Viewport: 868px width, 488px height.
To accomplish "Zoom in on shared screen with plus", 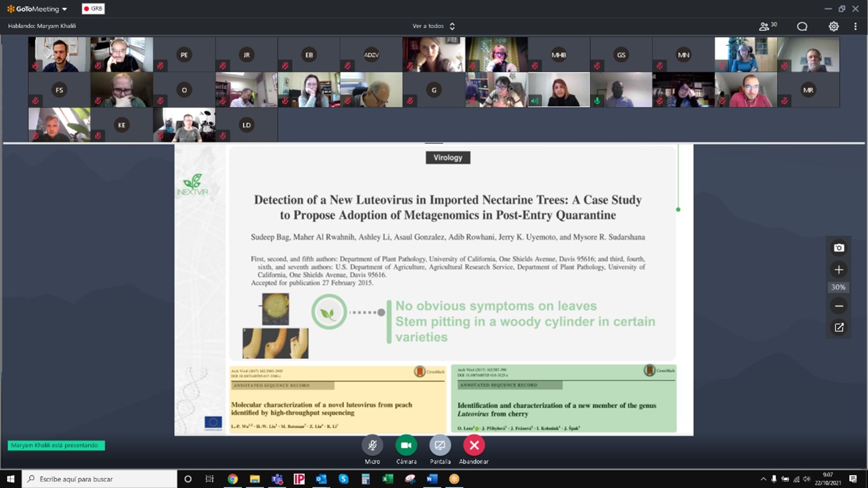I will click(x=839, y=270).
